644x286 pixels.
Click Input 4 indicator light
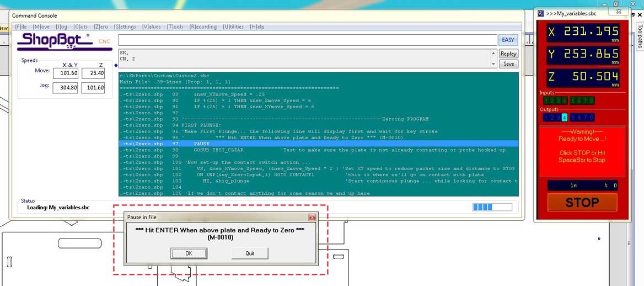point(564,100)
